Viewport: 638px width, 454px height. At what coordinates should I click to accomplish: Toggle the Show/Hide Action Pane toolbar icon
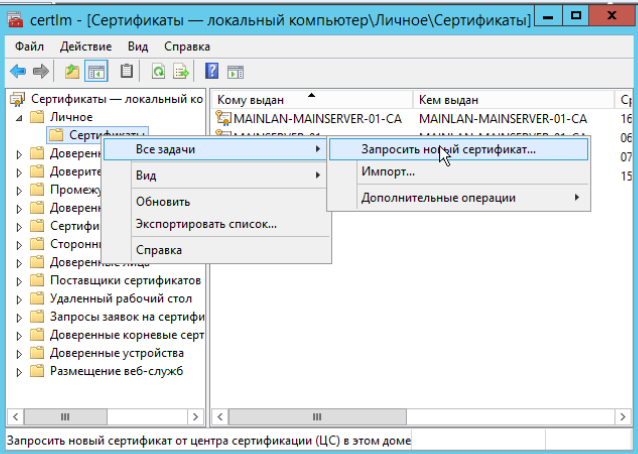coord(236,71)
